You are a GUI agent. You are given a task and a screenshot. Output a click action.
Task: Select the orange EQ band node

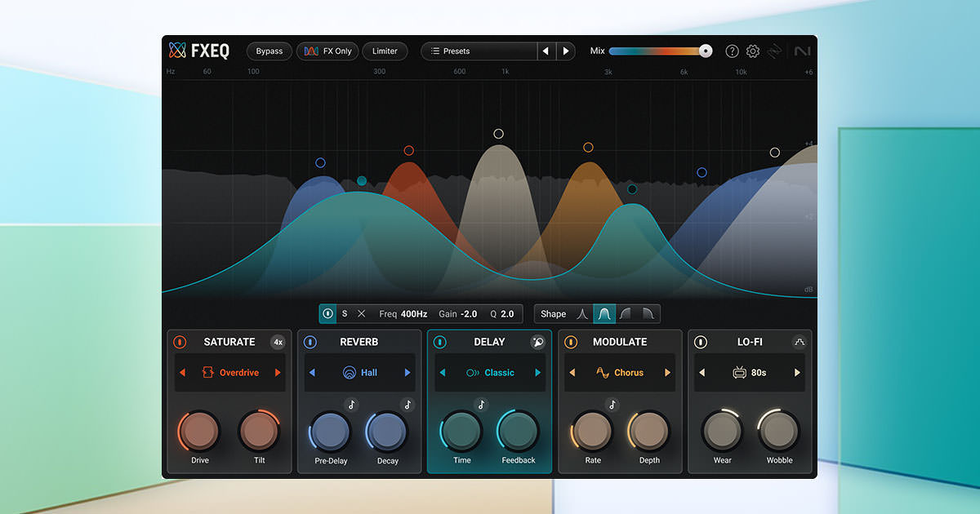(x=588, y=148)
